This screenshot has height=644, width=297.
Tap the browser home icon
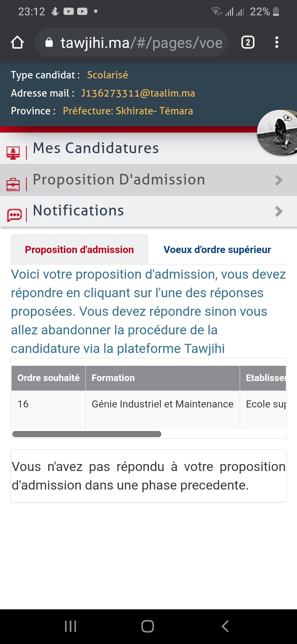(x=17, y=43)
